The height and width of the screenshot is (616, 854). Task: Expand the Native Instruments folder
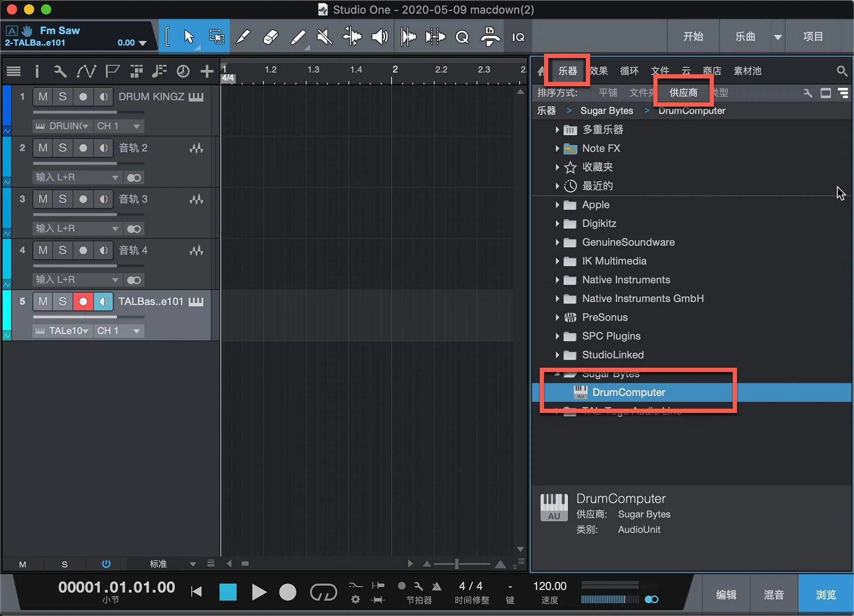click(557, 280)
